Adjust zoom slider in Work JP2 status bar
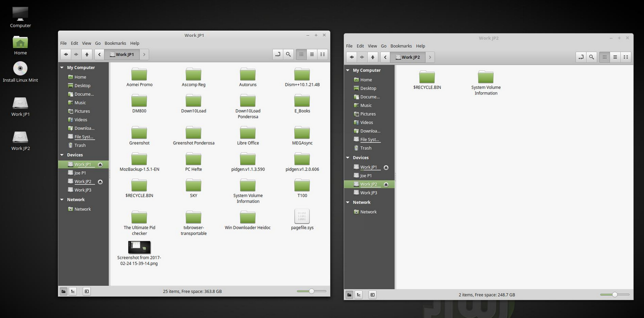Screen dimensions: 644x318 pyautogui.click(x=615, y=295)
